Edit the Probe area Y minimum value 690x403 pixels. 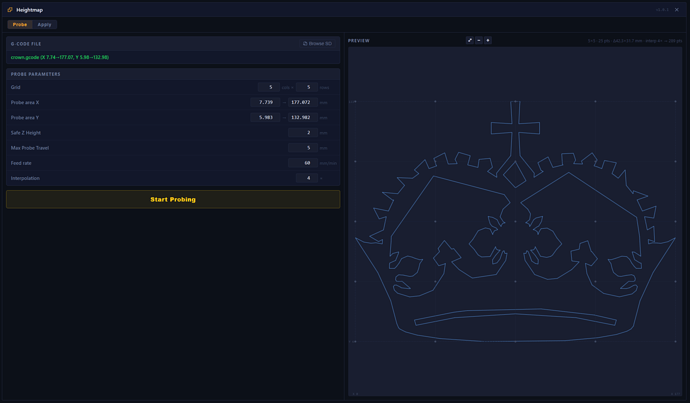tap(265, 117)
